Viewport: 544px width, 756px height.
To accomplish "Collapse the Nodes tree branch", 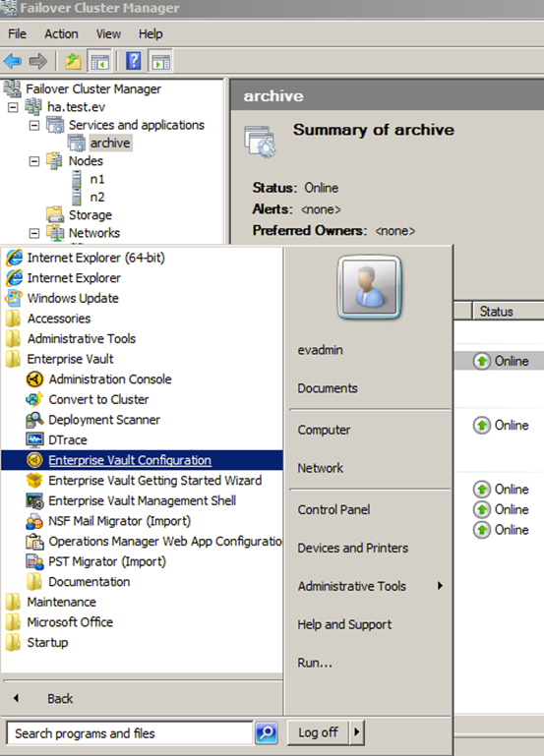I will click(x=34, y=161).
